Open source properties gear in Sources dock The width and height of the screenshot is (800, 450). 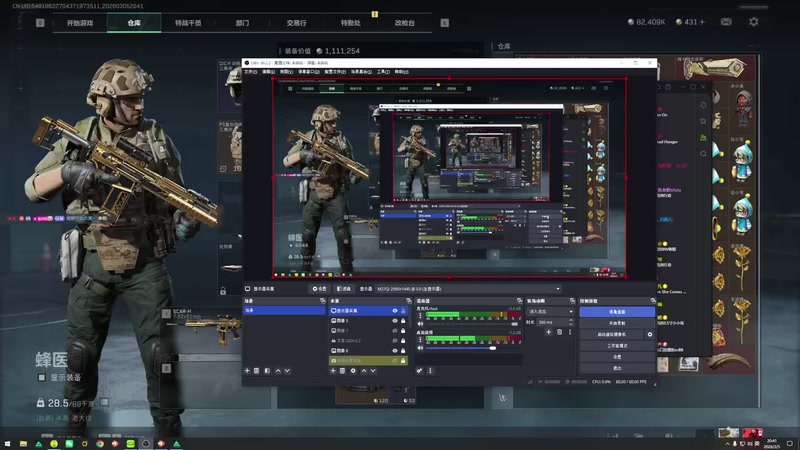click(x=353, y=371)
